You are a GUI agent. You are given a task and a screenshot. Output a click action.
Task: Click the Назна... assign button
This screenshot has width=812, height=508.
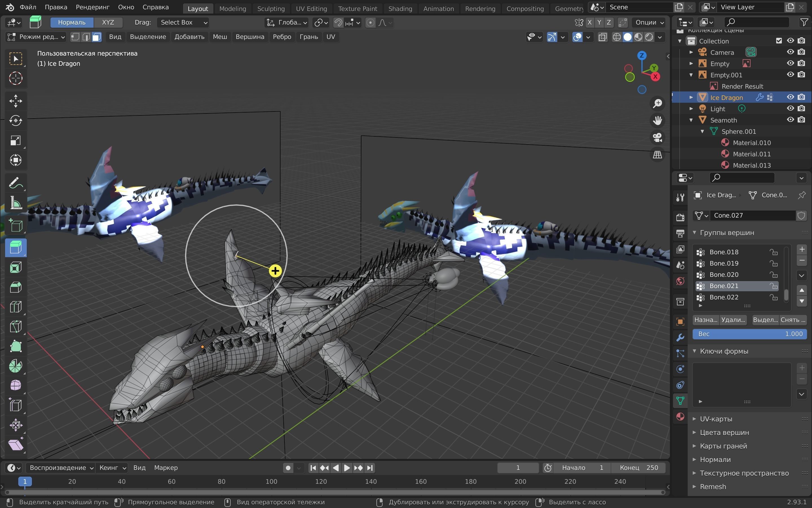(706, 320)
